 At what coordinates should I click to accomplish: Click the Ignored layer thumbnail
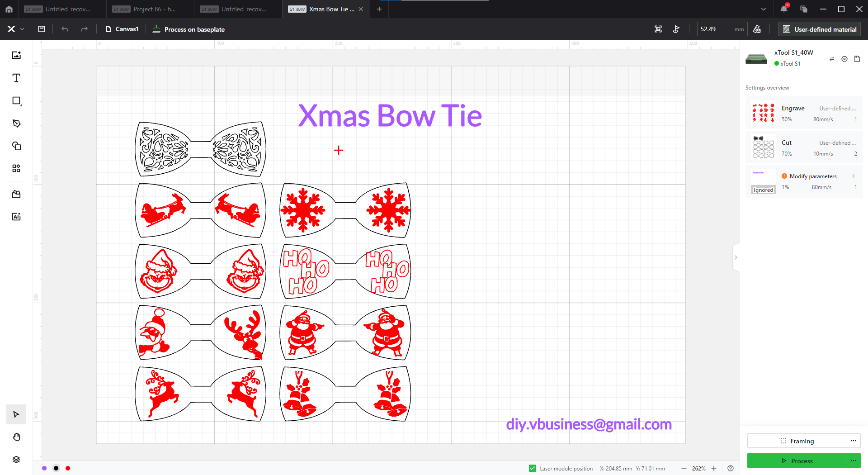tap(764, 181)
